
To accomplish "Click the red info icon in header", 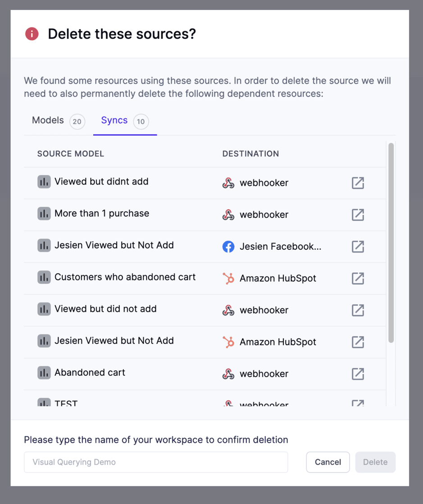I will tap(32, 34).
